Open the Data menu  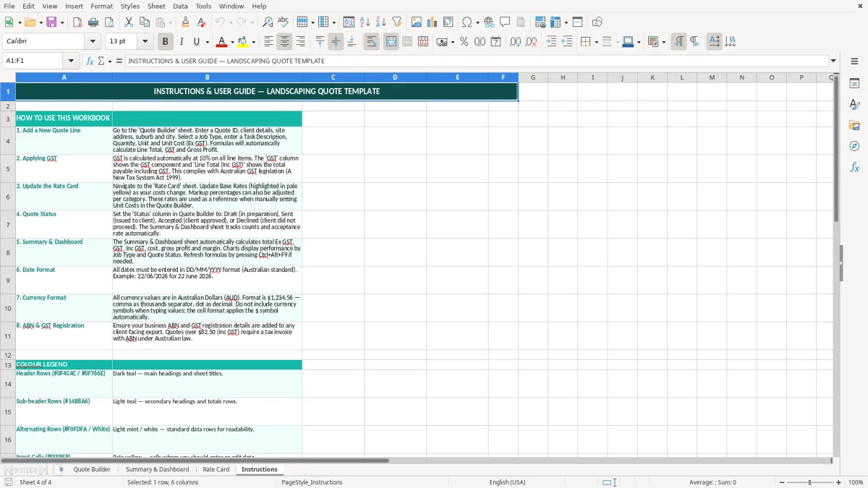click(180, 6)
